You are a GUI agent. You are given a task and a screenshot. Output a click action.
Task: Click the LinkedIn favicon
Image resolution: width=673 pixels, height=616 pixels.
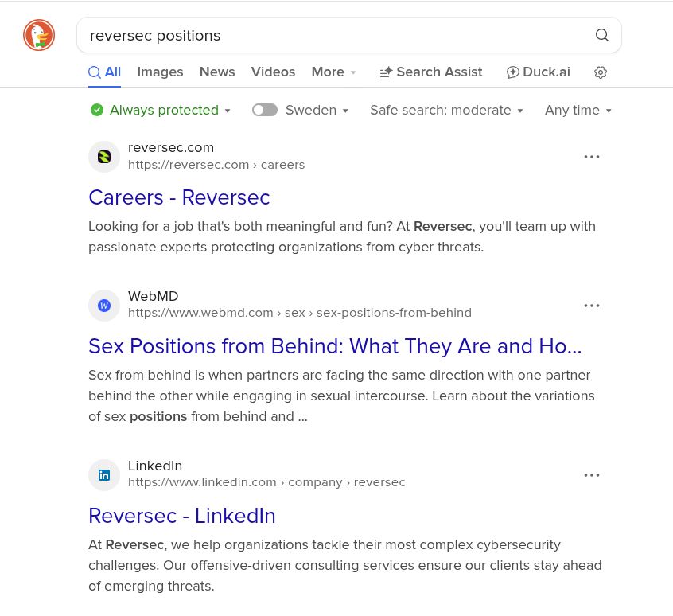click(104, 475)
